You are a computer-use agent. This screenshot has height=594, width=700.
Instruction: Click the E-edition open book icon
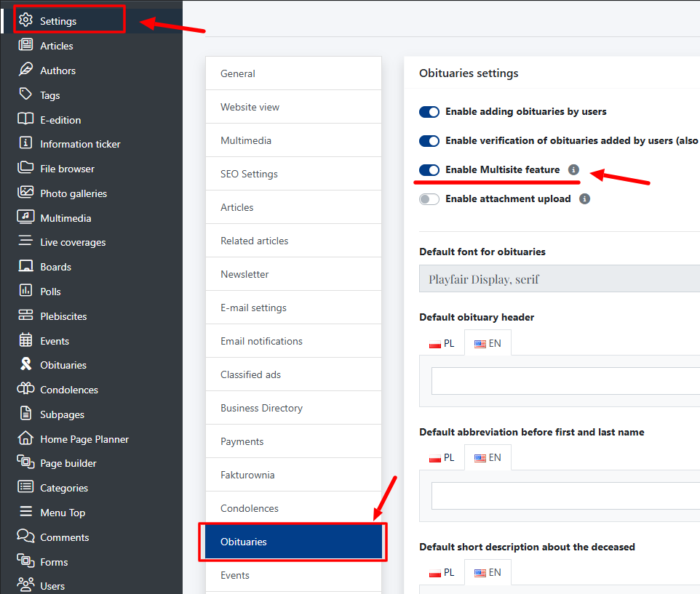25,119
